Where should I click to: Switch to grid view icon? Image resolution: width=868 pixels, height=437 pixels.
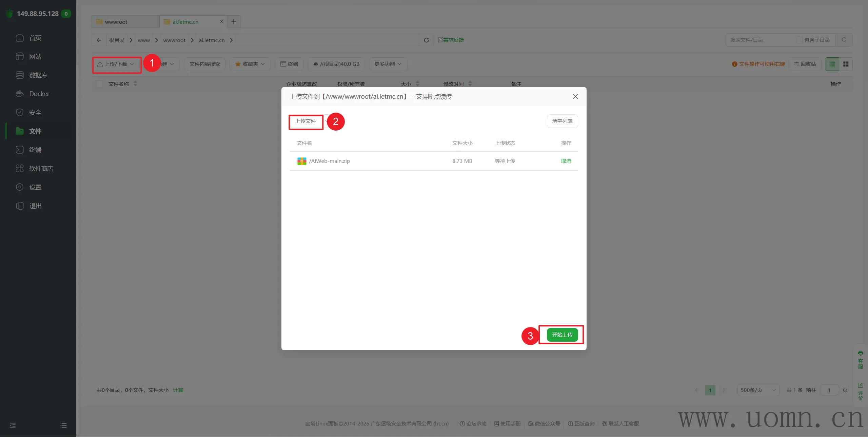click(846, 64)
